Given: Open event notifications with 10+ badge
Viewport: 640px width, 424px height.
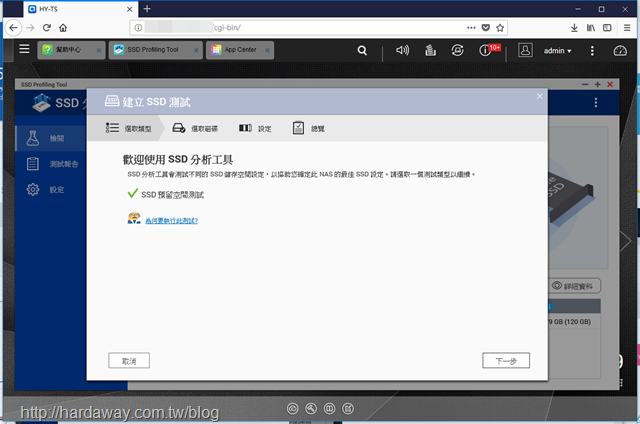Looking at the screenshot, I should pyautogui.click(x=489, y=50).
